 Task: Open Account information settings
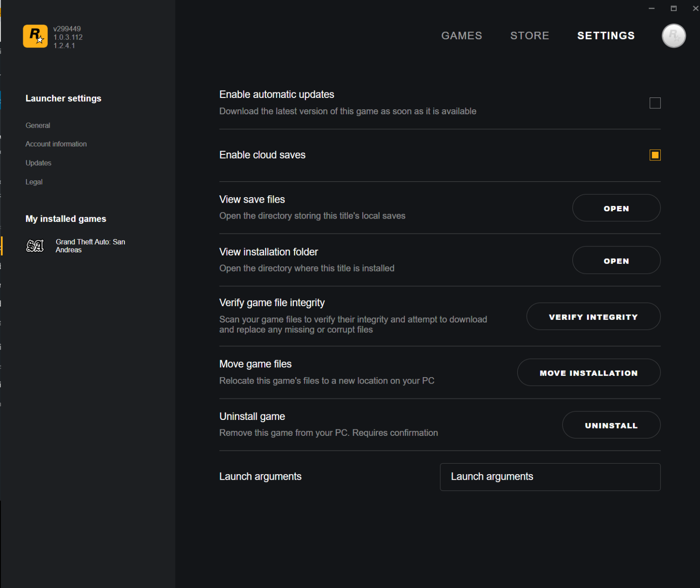pyautogui.click(x=56, y=144)
